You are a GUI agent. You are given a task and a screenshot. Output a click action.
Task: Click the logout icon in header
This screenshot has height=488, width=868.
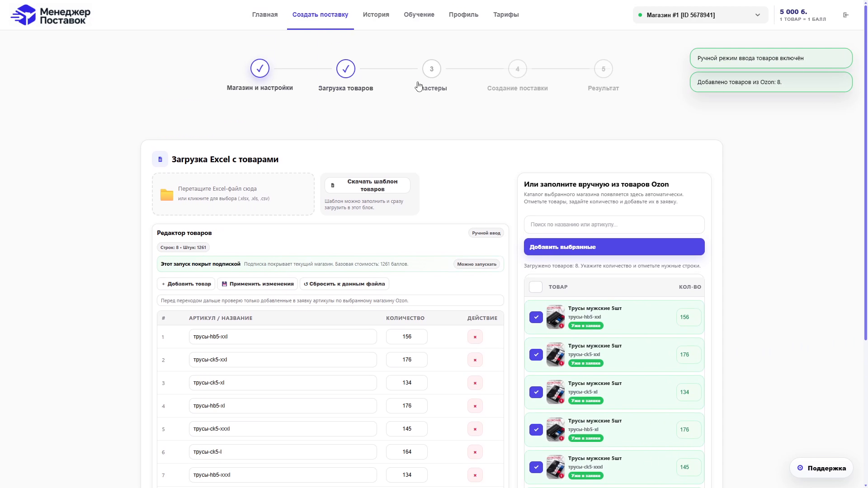[846, 15]
